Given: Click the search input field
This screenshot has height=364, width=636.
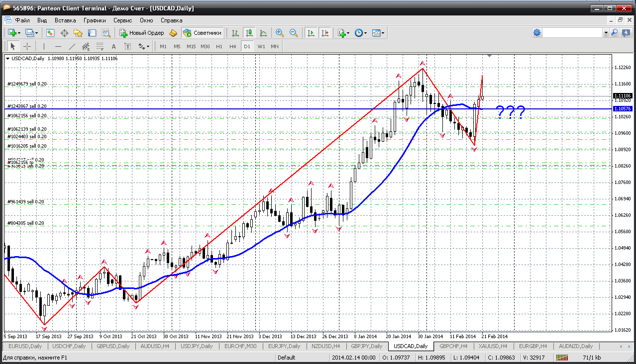Looking at the screenshot, I should pyautogui.click(x=572, y=33).
